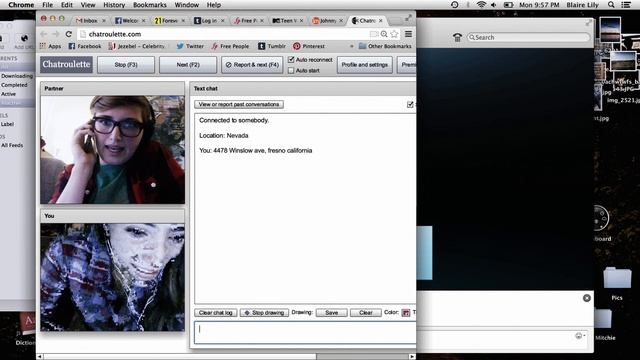The width and height of the screenshot is (640, 360).
Task: Click the Next (F2) button
Action: tap(188, 64)
